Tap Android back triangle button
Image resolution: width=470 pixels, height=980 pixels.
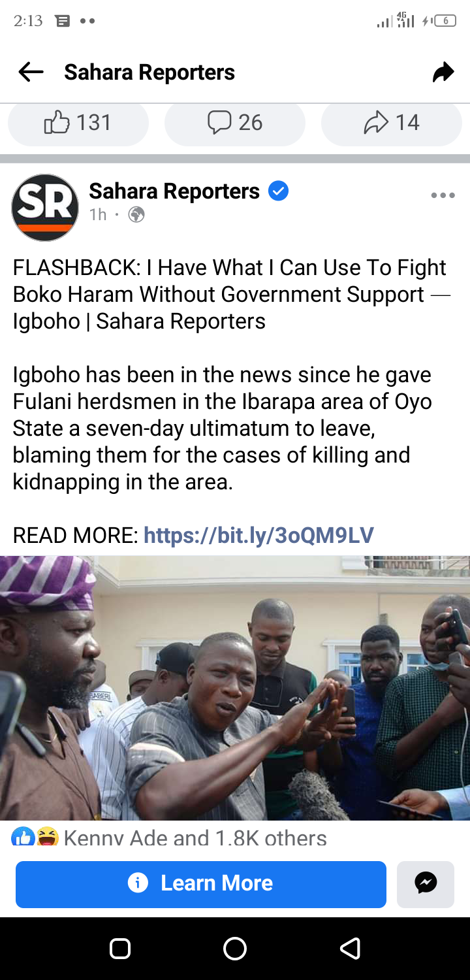pyautogui.click(x=351, y=948)
